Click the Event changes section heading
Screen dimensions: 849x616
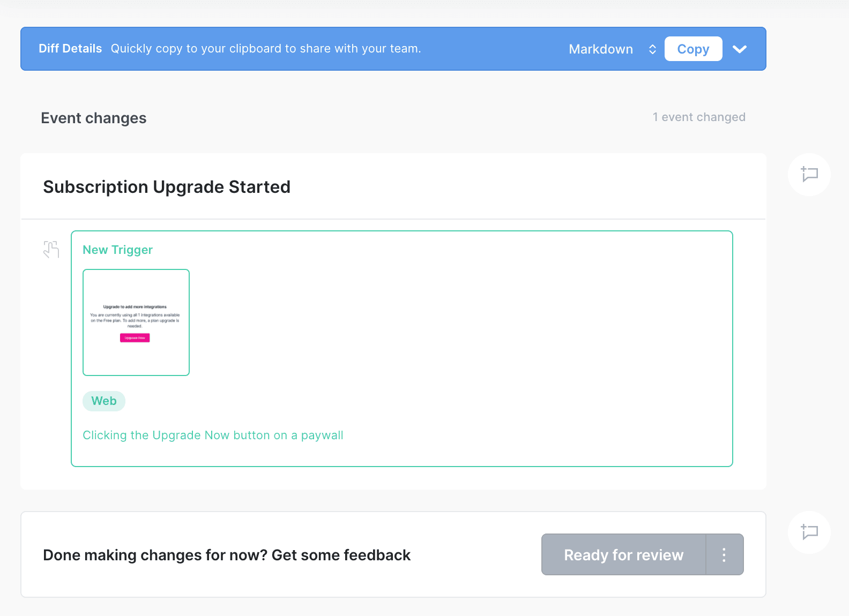(94, 118)
